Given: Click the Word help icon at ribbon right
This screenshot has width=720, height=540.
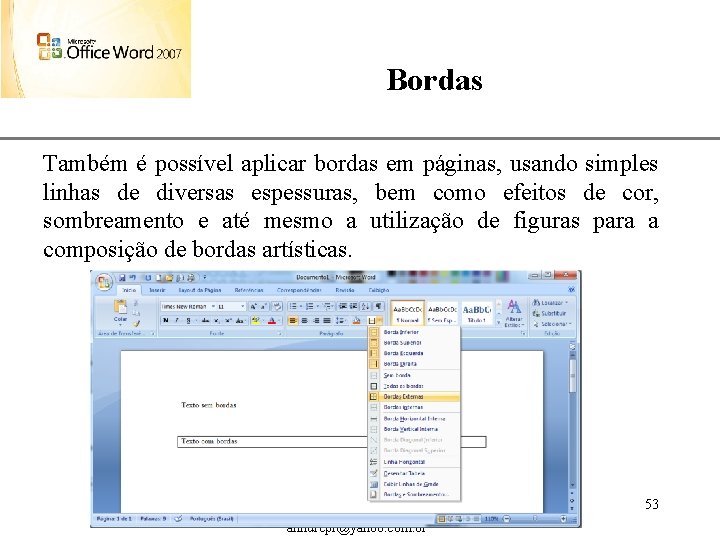Looking at the screenshot, I should pos(572,290).
